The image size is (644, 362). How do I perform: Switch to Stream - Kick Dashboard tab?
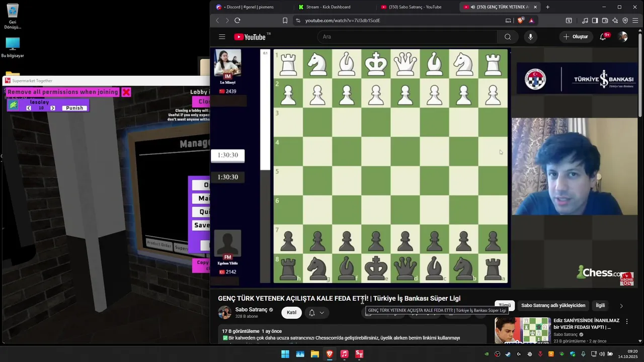333,7
